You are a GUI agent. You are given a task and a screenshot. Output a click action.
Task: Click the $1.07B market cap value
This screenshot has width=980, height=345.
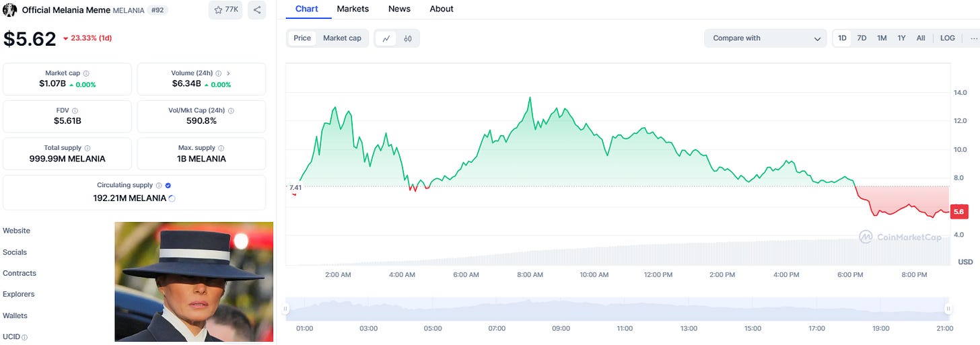[x=53, y=84]
